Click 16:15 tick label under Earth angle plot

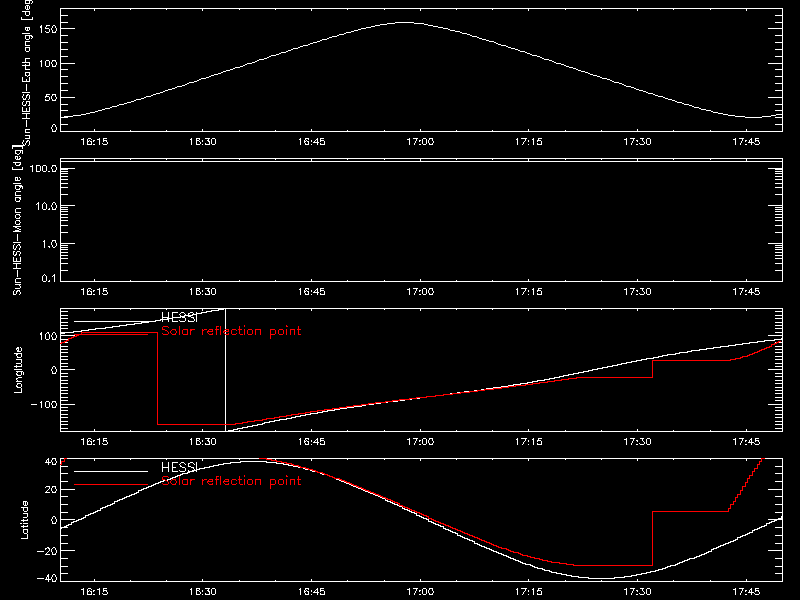pos(94,142)
